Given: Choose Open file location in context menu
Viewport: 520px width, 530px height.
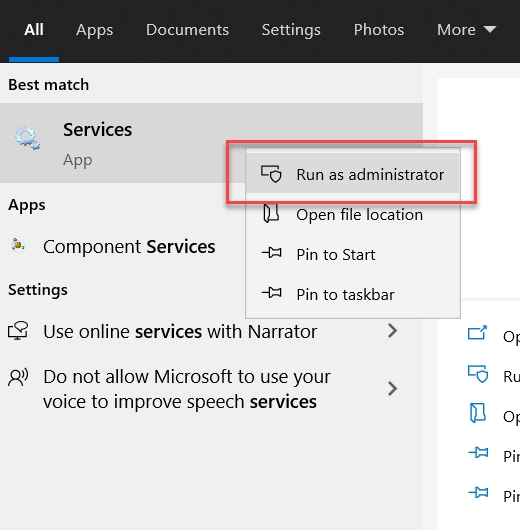Looking at the screenshot, I should point(352,215).
